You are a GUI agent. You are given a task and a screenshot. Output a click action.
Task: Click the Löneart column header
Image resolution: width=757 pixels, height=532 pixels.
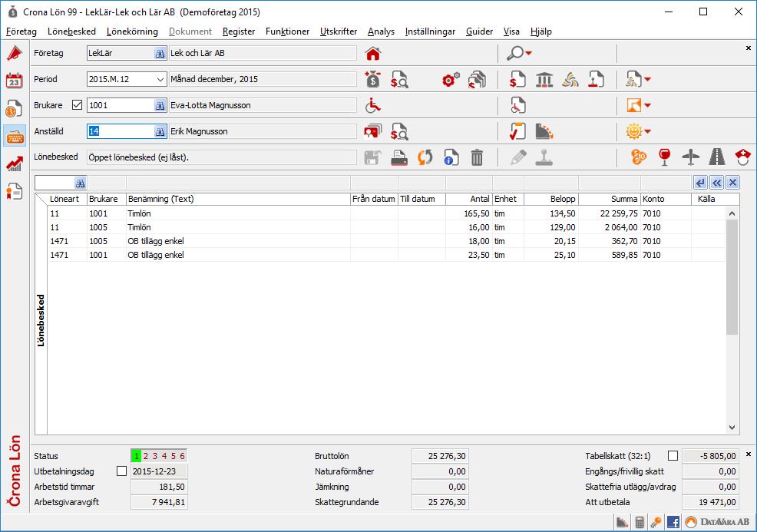67,199
